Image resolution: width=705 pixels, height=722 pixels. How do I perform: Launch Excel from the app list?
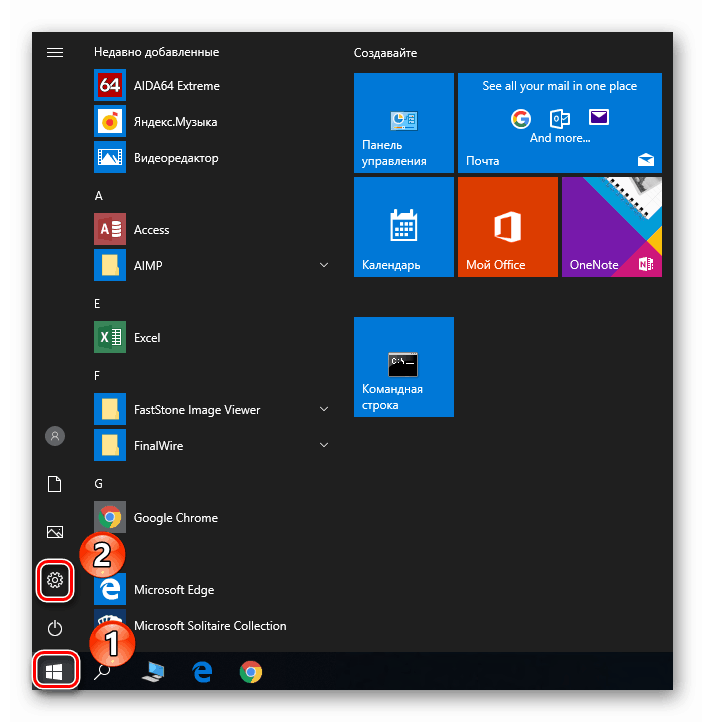(x=212, y=337)
